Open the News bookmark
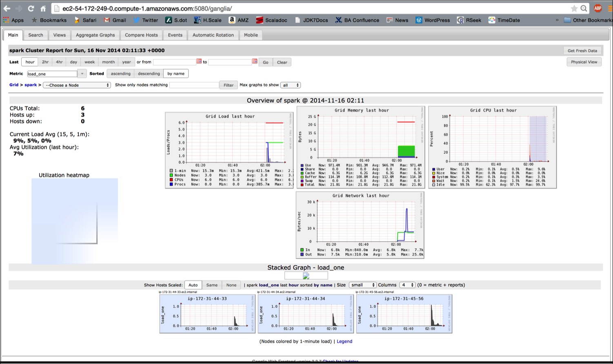The height and width of the screenshot is (364, 613). 397,20
